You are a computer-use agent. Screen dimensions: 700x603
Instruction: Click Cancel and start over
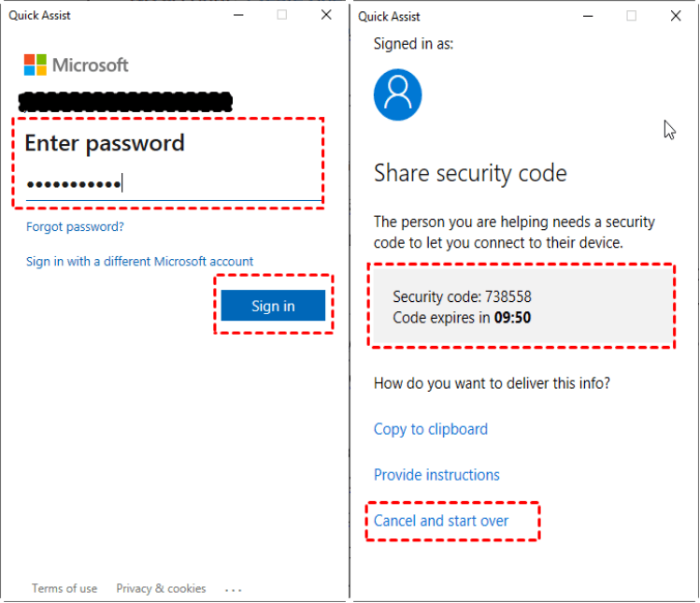[x=441, y=521]
